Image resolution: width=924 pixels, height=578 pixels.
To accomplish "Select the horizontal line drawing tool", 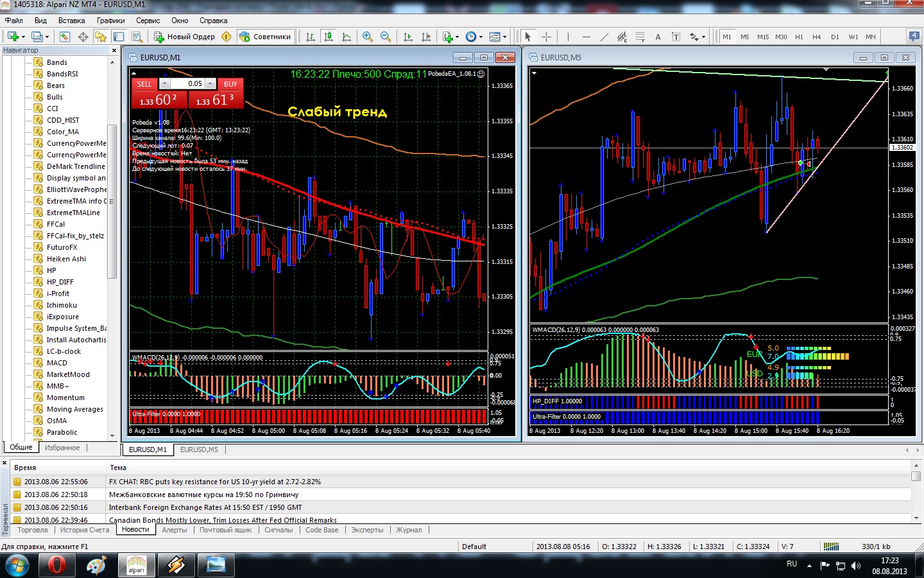I will 586,37.
